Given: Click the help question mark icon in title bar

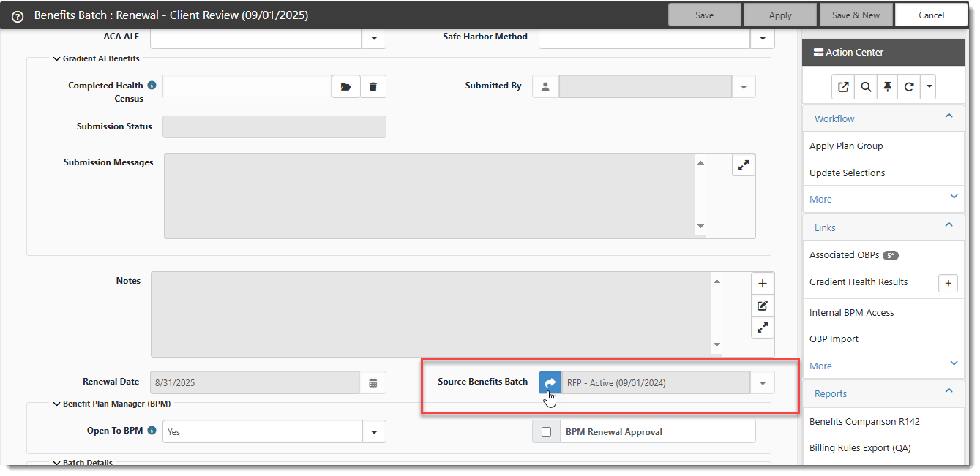Looking at the screenshot, I should 18,15.
